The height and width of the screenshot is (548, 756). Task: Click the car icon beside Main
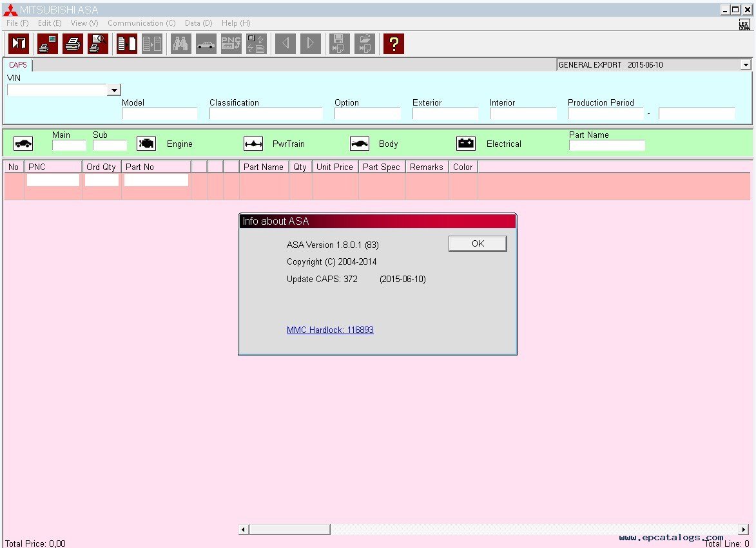pos(23,144)
